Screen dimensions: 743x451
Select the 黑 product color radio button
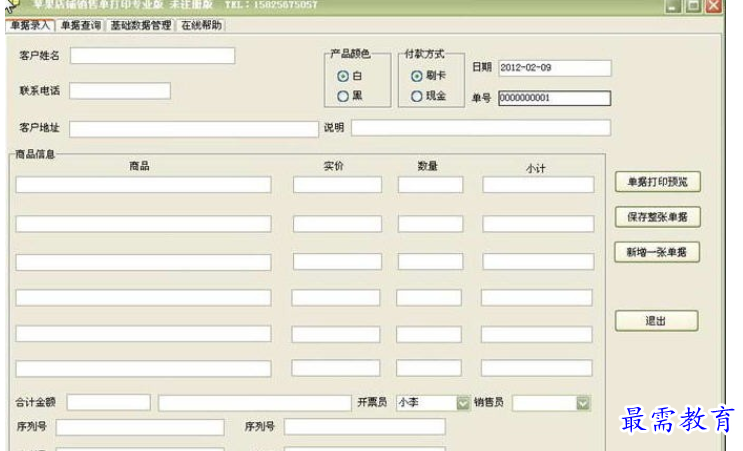point(343,96)
